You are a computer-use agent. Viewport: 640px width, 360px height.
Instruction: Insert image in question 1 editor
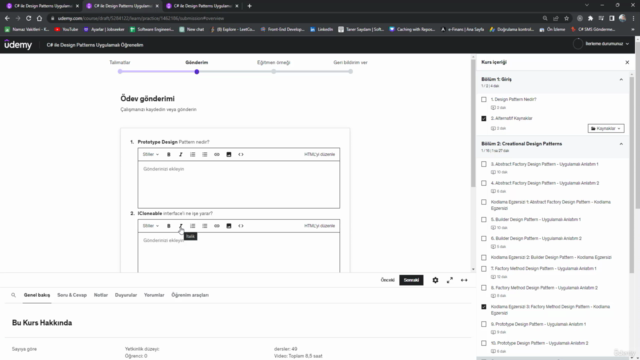coord(229,154)
